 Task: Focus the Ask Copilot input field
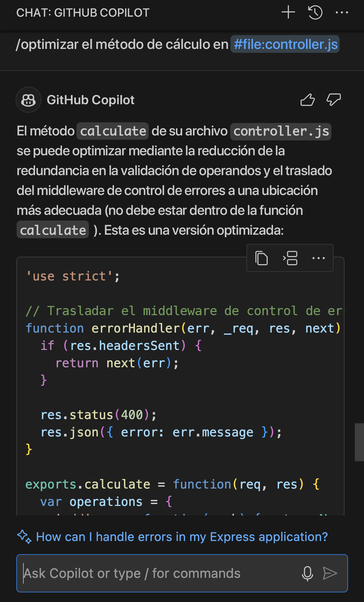point(182,573)
